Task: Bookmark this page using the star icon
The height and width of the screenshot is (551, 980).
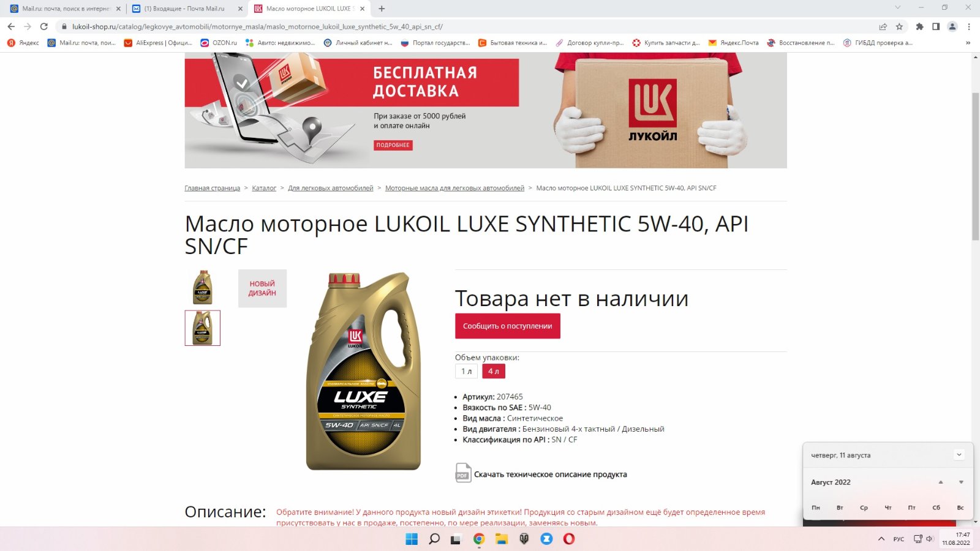Action: click(899, 26)
